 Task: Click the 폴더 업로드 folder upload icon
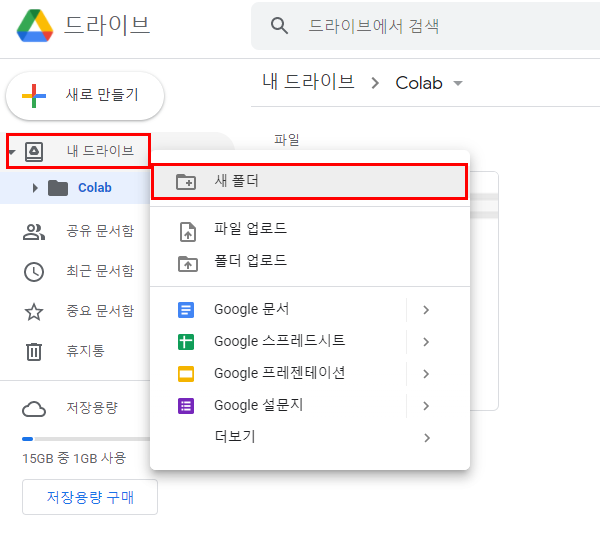point(188,264)
